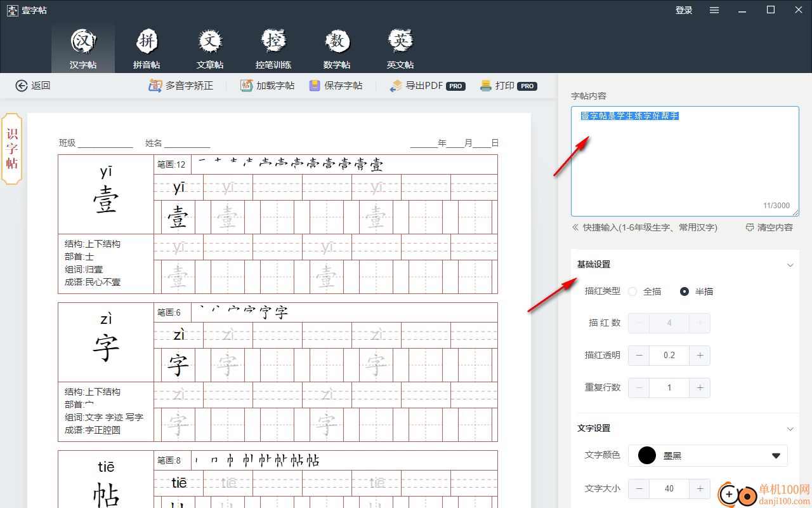Image resolution: width=812 pixels, height=508 pixels.
Task: Click the 描红透明 0.2 value field
Action: point(669,356)
